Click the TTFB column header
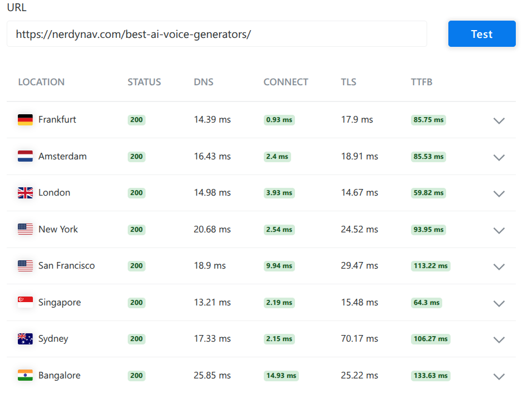 tap(422, 82)
